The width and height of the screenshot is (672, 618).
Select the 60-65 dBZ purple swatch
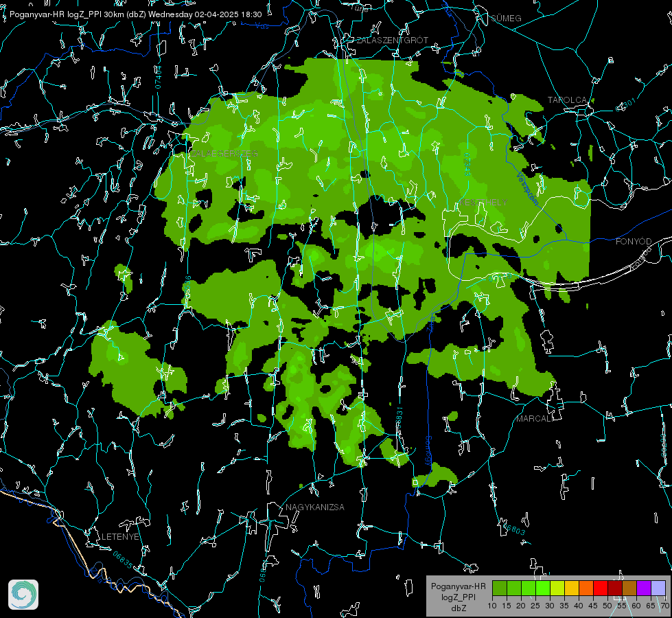point(644,588)
